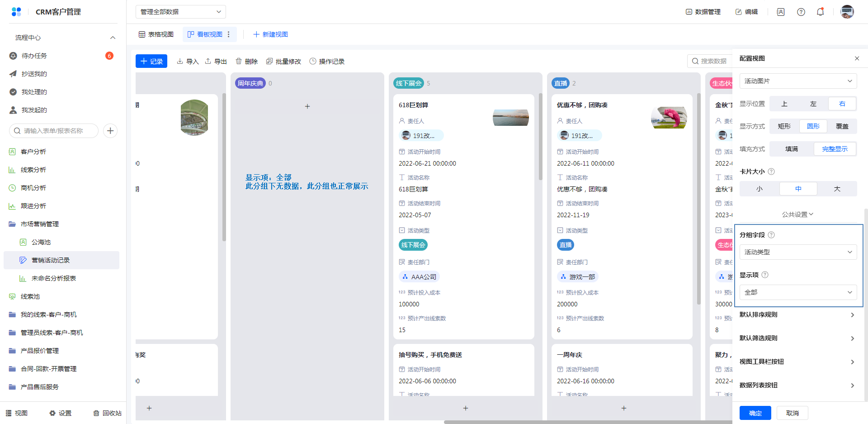Screen dimensions: 868x424
Task: Open 营销活动记录 in sidebar
Action: 51,260
